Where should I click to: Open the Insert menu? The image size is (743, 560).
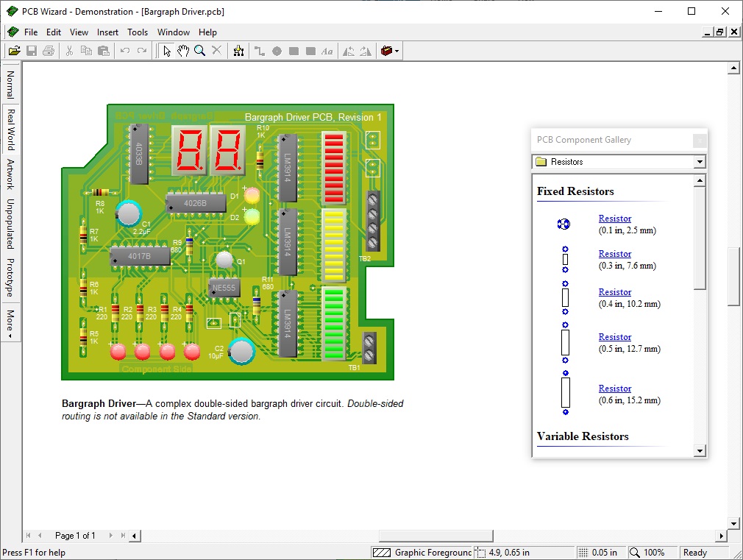pyautogui.click(x=107, y=32)
